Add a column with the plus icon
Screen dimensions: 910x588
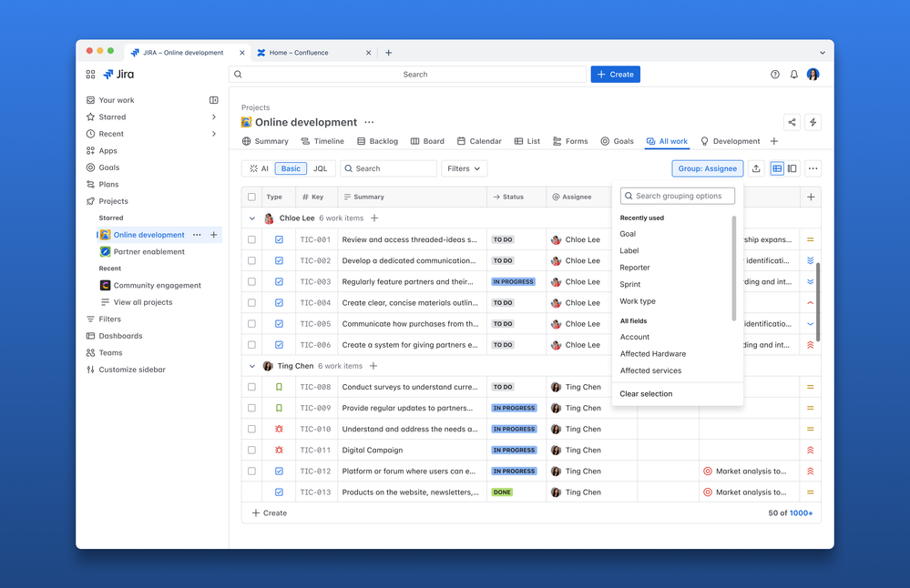click(811, 198)
